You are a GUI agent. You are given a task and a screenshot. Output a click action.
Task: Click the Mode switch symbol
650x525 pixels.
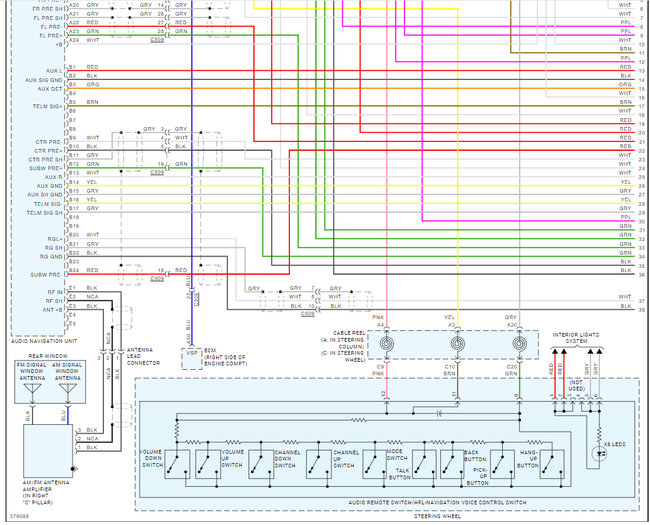tap(375, 464)
